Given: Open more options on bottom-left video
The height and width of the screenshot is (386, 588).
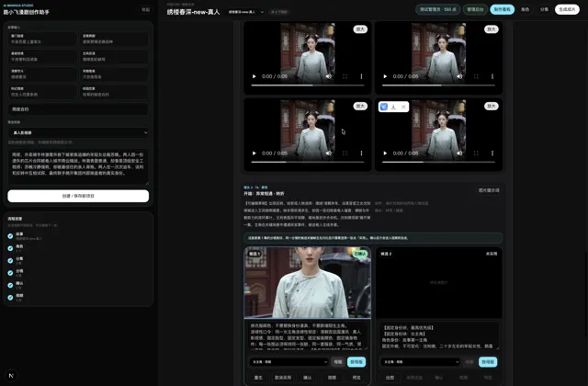Looking at the screenshot, I should [x=361, y=153].
